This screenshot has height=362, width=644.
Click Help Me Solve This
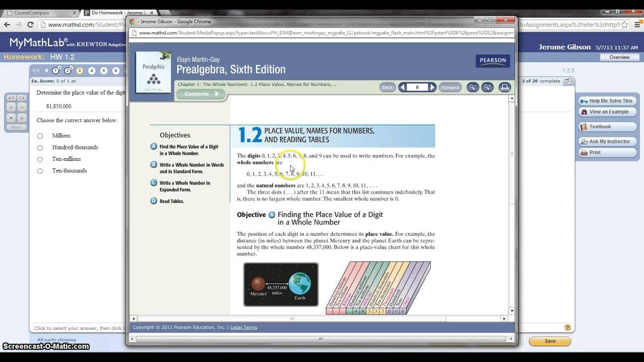[x=607, y=101]
